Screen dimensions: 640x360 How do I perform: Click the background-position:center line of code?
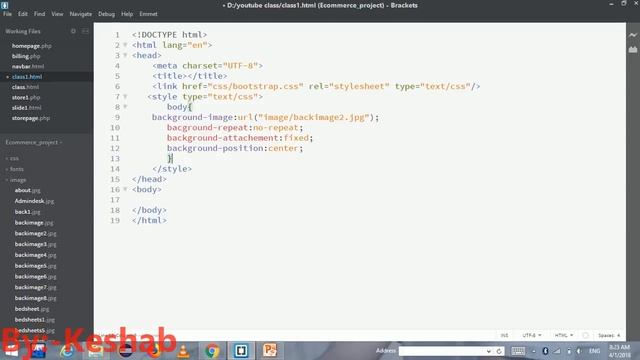[x=235, y=148]
